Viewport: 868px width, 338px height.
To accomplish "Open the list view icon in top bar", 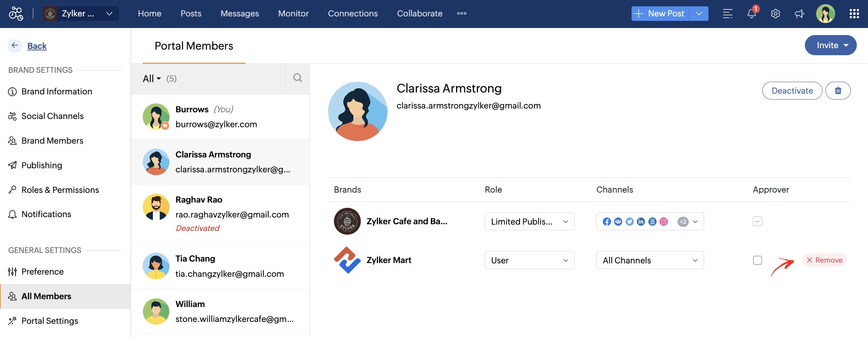I will [x=728, y=14].
